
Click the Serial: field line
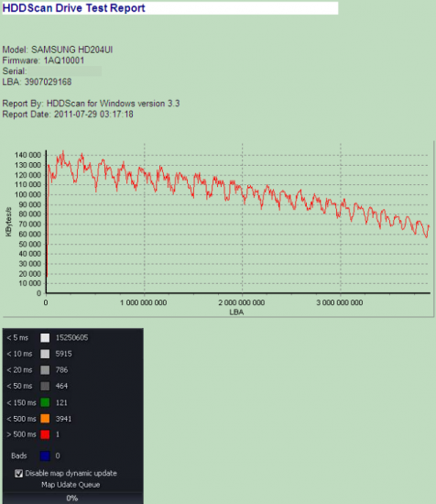[x=51, y=71]
